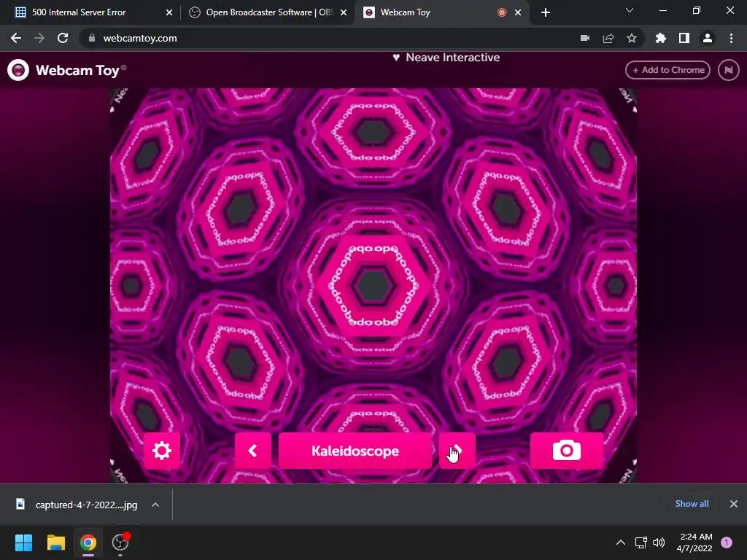Open Chrome profile menu
Image resolution: width=747 pixels, height=560 pixels.
tap(708, 38)
